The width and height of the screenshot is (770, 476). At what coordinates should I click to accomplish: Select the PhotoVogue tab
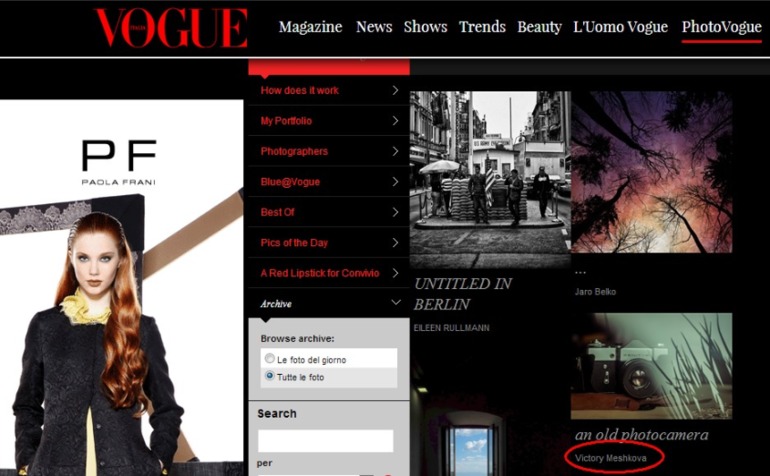pyautogui.click(x=721, y=27)
